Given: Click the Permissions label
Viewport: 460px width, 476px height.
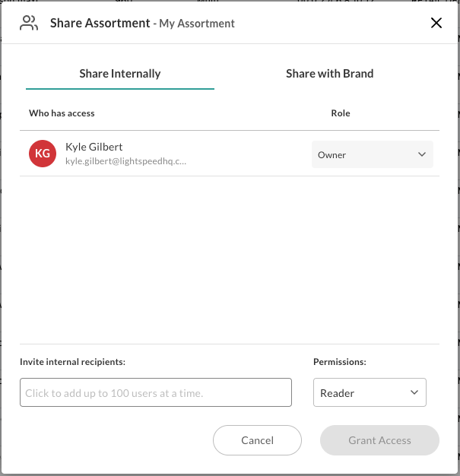Looking at the screenshot, I should pos(340,362).
